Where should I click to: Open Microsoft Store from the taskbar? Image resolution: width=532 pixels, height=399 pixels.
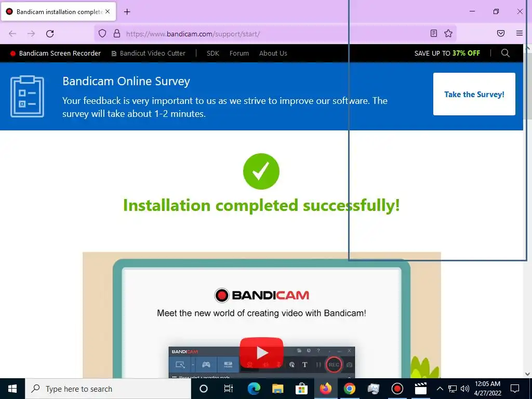pos(301,389)
